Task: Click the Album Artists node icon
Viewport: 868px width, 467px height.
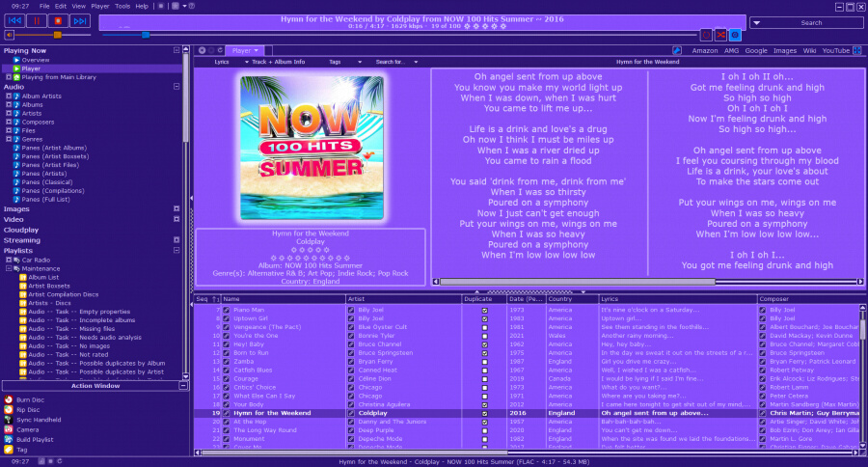Action: 16,96
